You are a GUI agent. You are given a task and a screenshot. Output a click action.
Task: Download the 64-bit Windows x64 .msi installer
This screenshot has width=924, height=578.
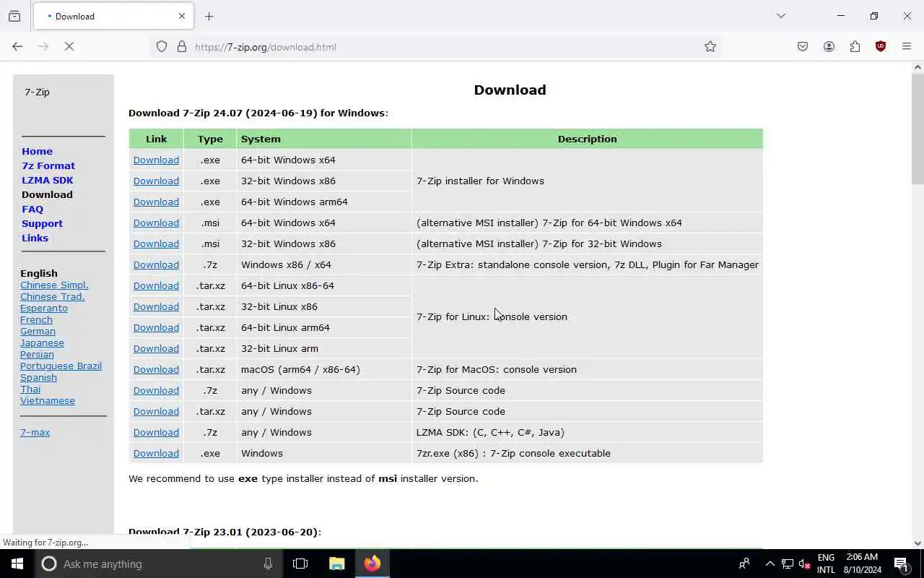point(156,223)
